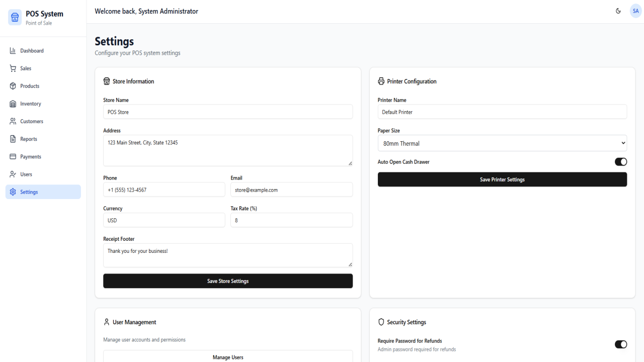
Task: Click "Welcome back, System Administrator" text
Action: (x=146, y=11)
